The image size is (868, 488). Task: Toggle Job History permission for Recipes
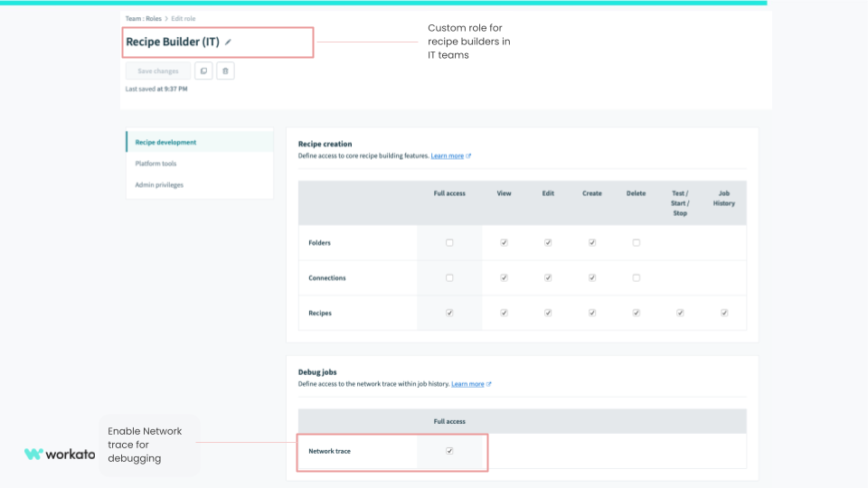pyautogui.click(x=724, y=313)
